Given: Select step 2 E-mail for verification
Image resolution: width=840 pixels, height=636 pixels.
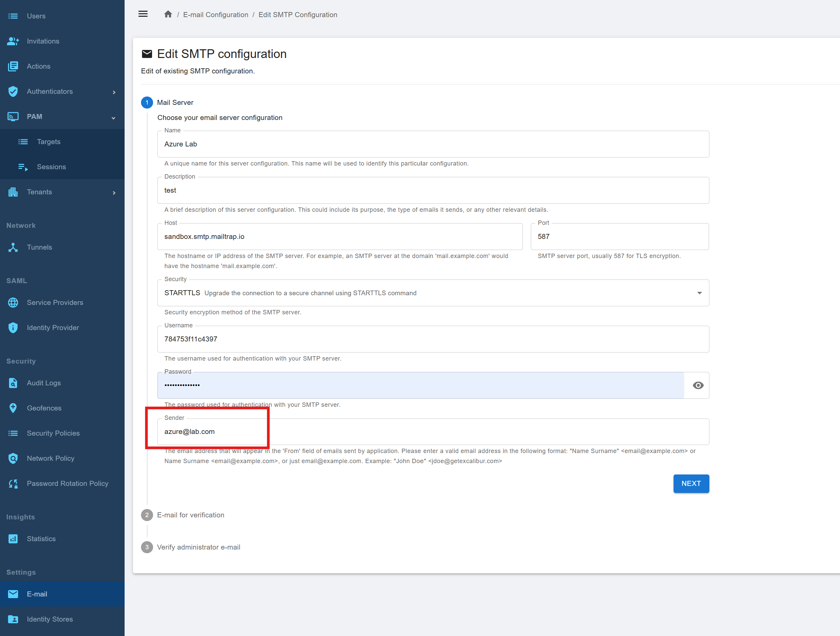Looking at the screenshot, I should tap(190, 515).
